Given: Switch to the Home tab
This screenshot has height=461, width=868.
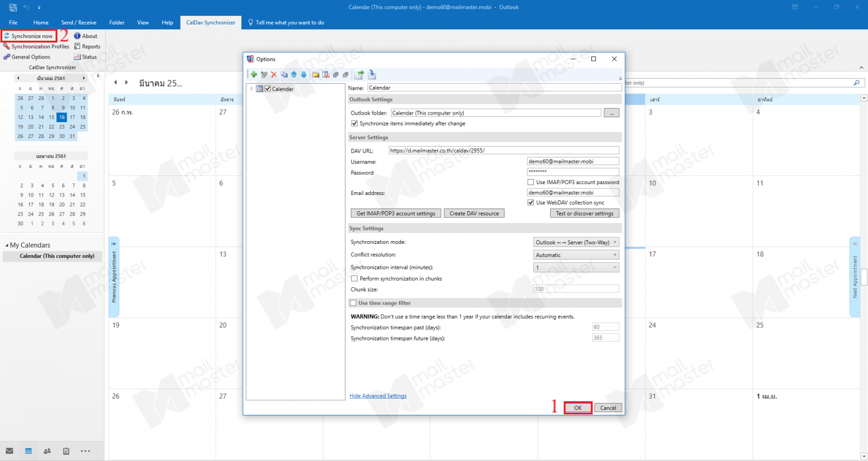Looking at the screenshot, I should click(x=41, y=23).
